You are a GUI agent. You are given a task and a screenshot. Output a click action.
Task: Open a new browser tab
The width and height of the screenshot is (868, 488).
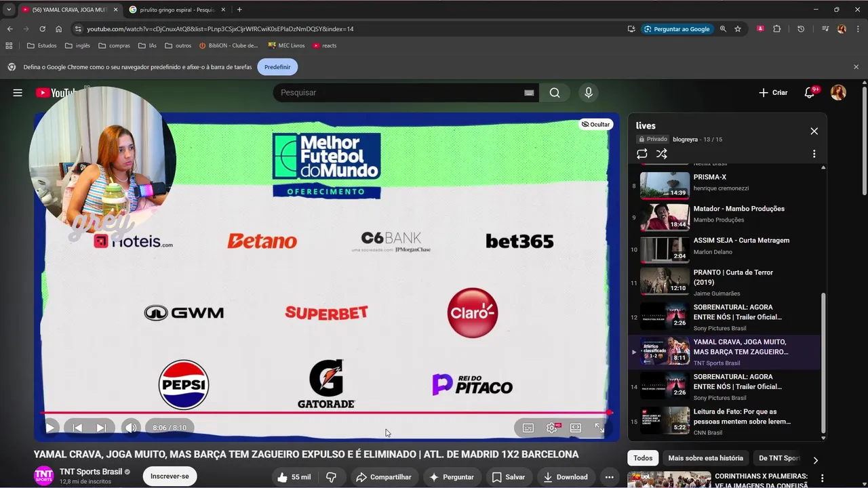(239, 9)
